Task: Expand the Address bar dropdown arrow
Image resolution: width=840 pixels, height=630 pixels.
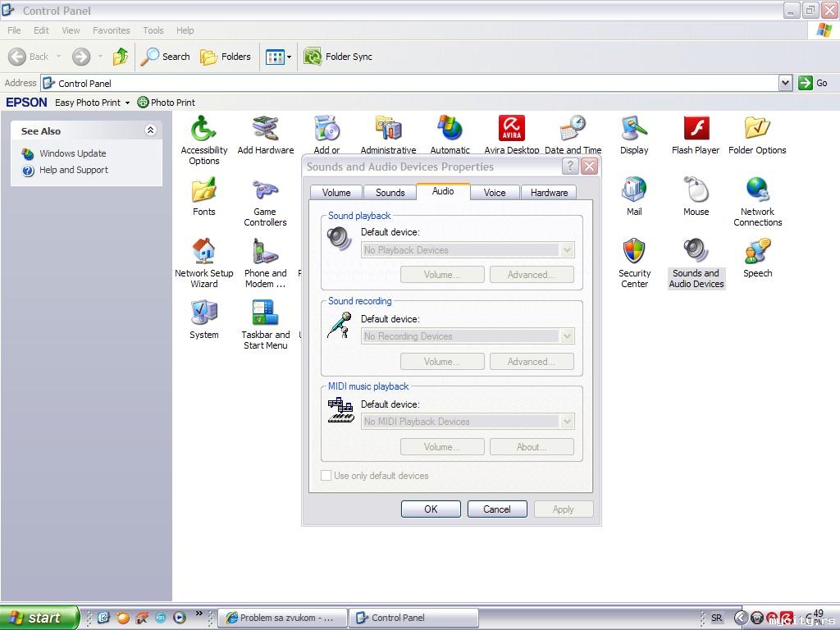Action: click(785, 83)
